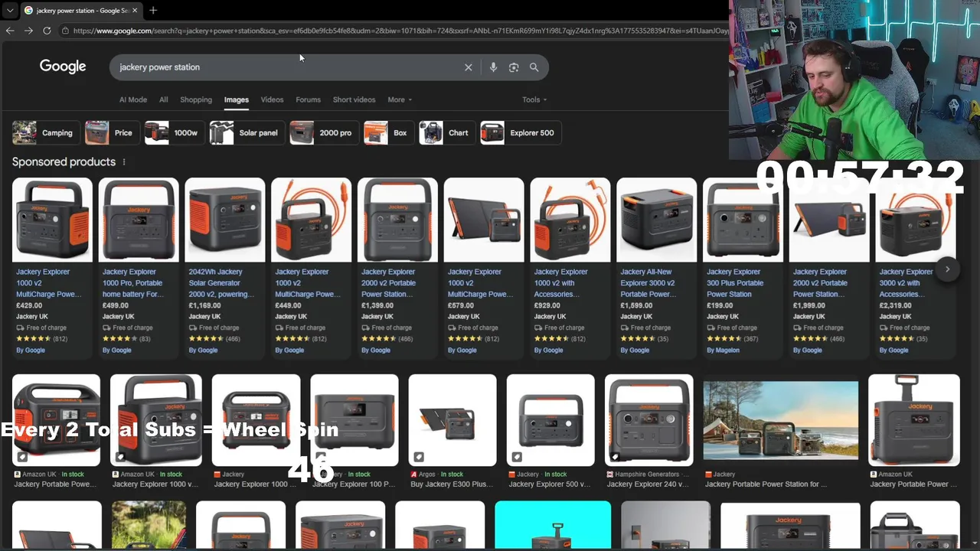
Task: Expand the Tools dropdown
Action: [x=534, y=99]
